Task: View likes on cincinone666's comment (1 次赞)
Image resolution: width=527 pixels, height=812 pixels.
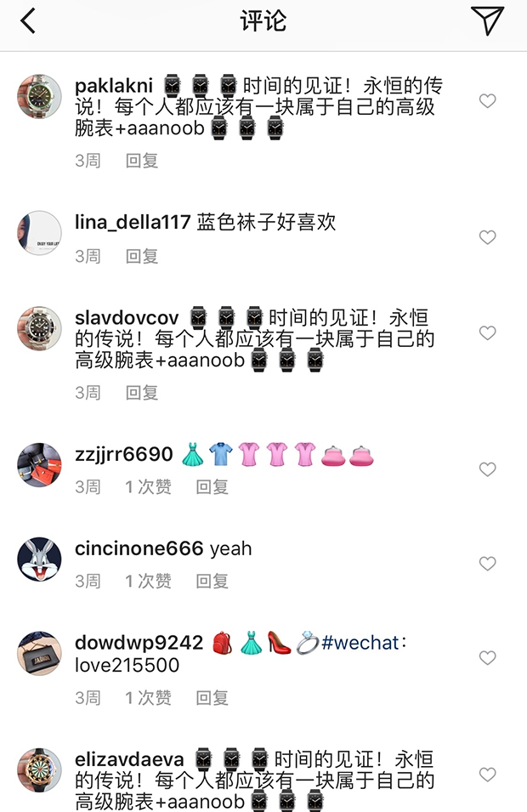Action: point(148,581)
